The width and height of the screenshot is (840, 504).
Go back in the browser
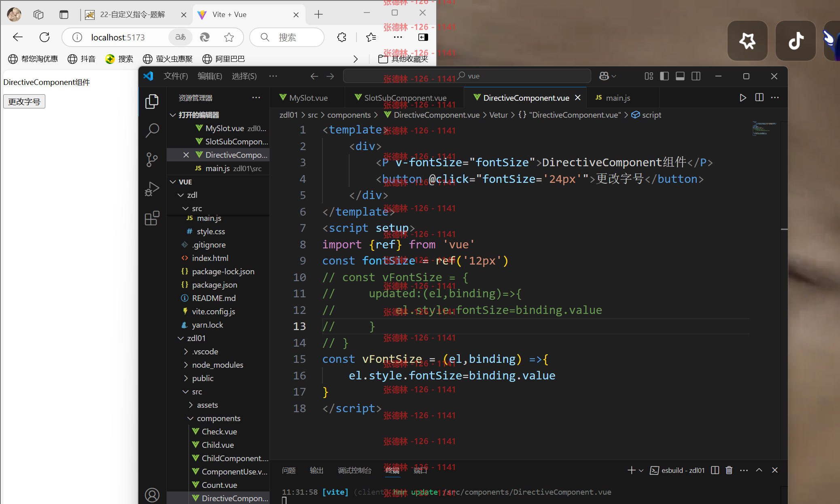(x=18, y=37)
